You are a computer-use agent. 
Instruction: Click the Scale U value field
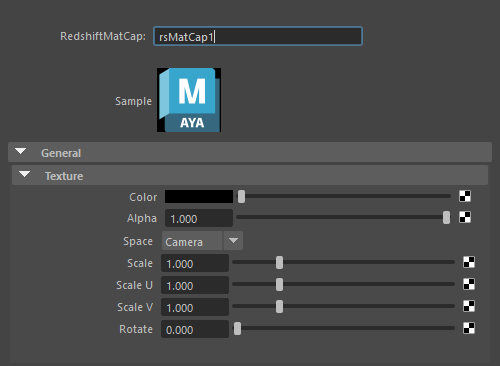pos(195,285)
